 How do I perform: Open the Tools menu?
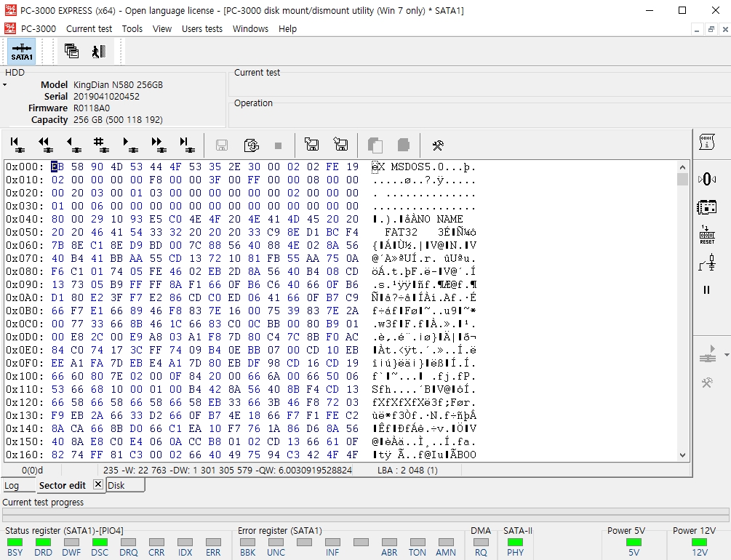[132, 29]
